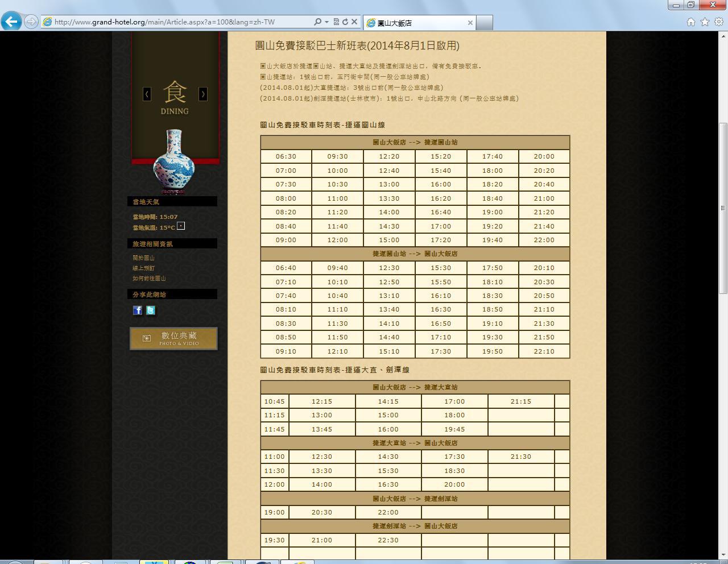Click the vertical scrollbar thumb
This screenshot has width=728, height=564.
coord(723,208)
